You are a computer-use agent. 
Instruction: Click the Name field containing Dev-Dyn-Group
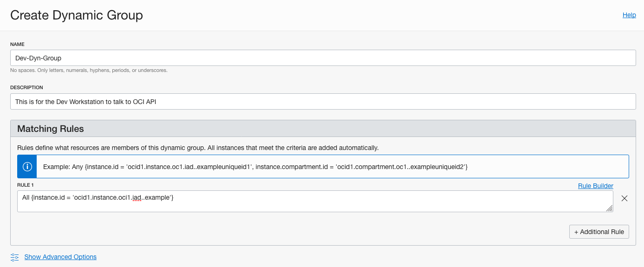[323, 58]
